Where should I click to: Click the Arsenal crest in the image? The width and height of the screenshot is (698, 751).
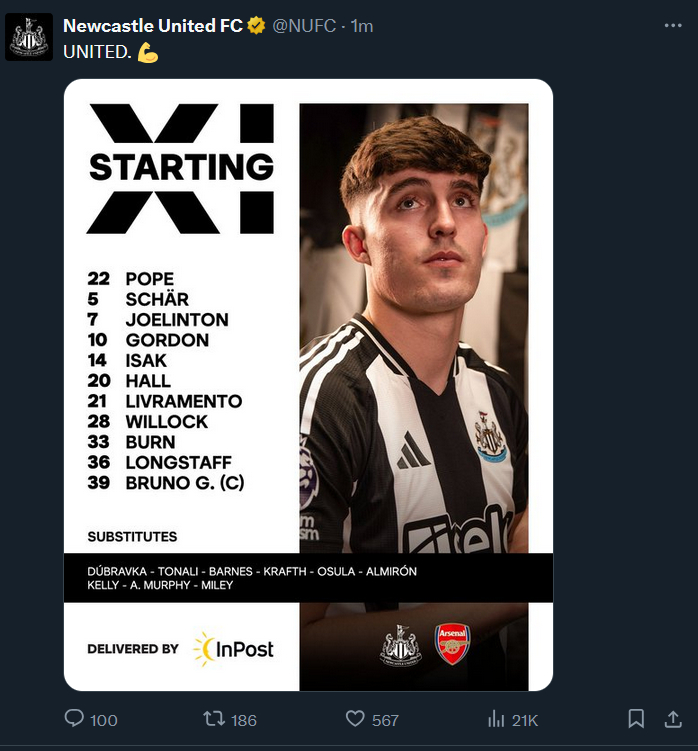tap(452, 645)
